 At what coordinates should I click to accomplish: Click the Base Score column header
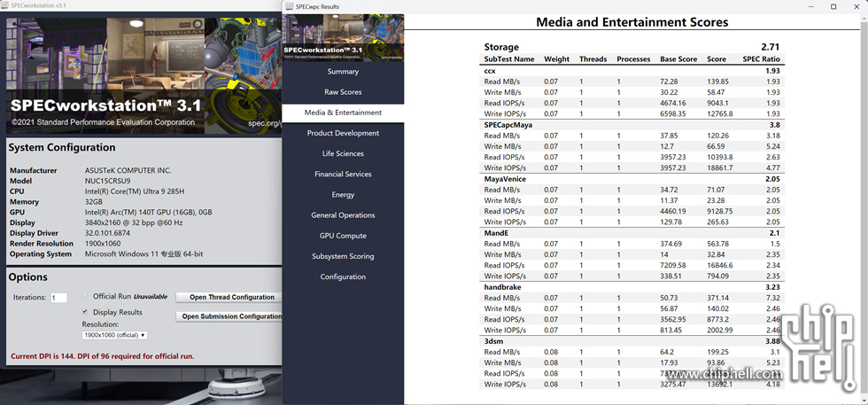point(678,59)
